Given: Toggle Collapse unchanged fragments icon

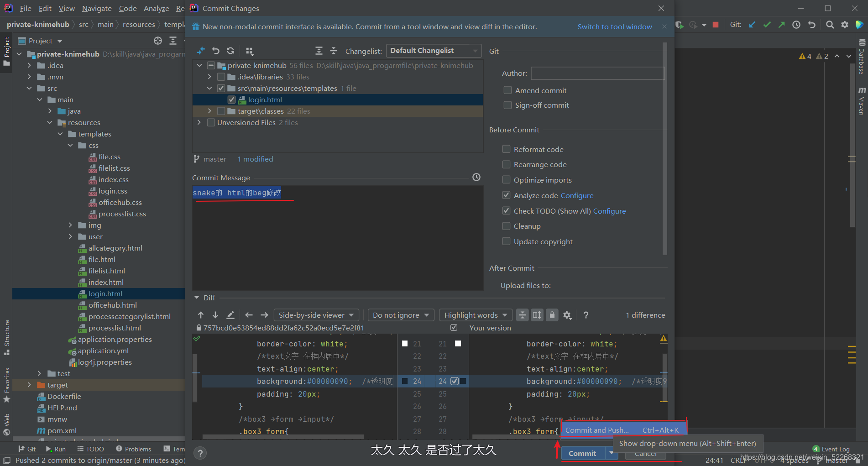Looking at the screenshot, I should tap(522, 315).
